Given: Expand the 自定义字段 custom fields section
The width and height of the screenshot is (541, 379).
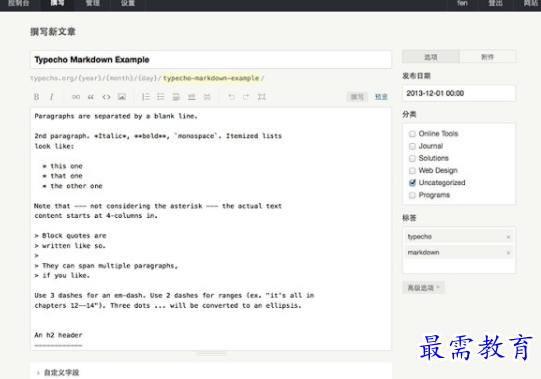Looking at the screenshot, I should [x=58, y=373].
